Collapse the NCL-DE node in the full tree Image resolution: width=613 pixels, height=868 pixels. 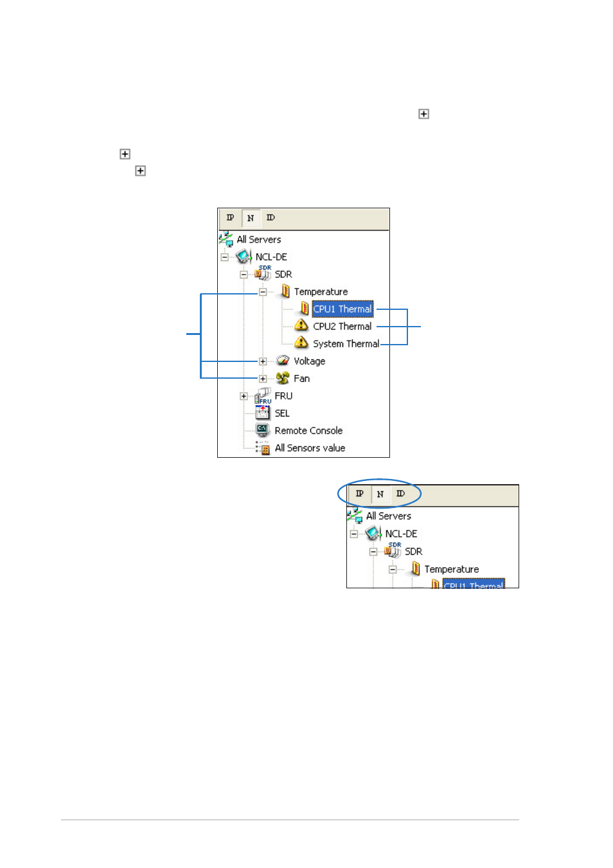(x=224, y=257)
